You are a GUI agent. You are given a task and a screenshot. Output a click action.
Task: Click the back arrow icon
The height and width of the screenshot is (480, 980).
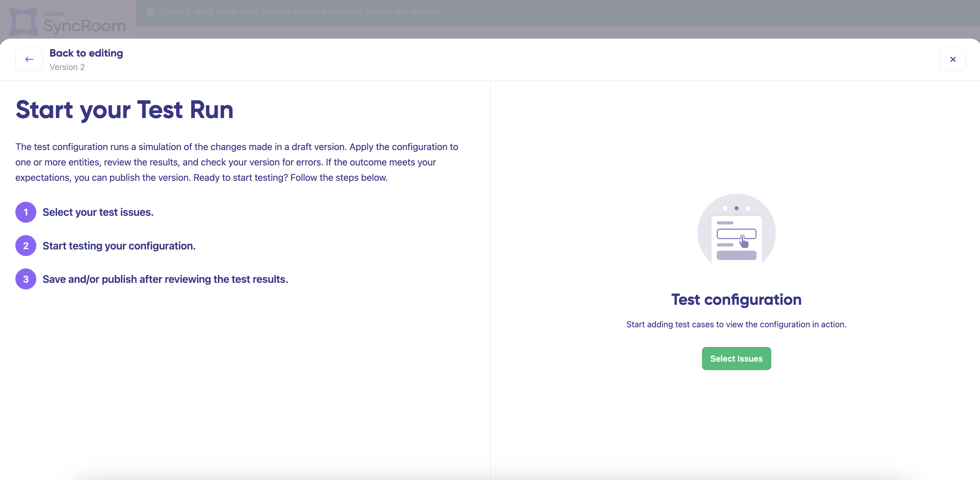point(29,59)
